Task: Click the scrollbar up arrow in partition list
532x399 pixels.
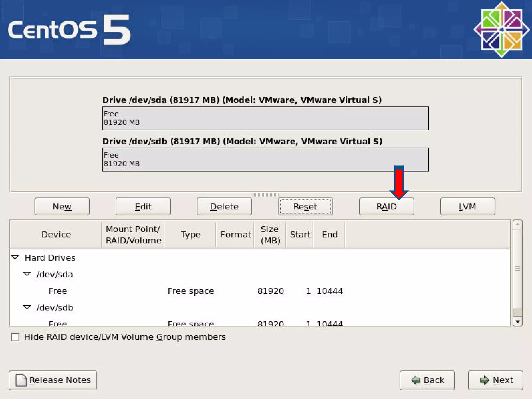Action: pos(517,224)
